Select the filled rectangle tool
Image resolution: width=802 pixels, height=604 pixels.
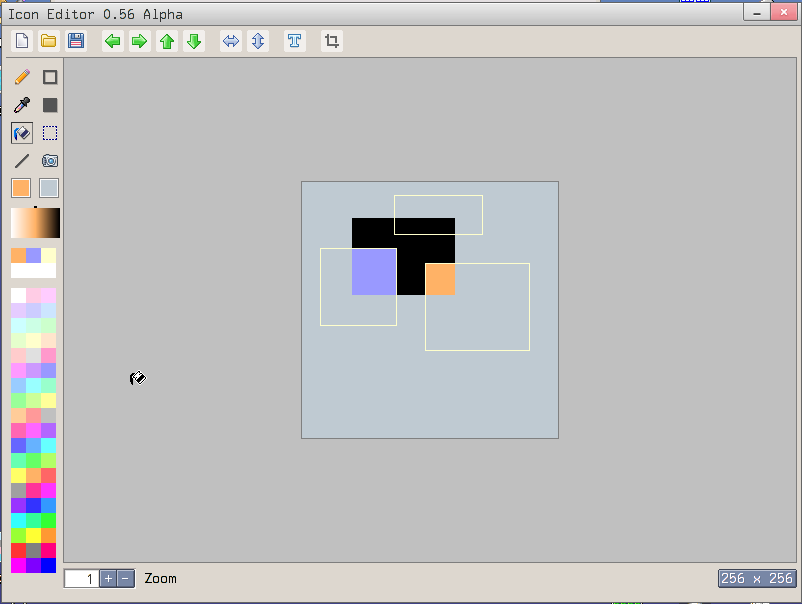(x=49, y=105)
